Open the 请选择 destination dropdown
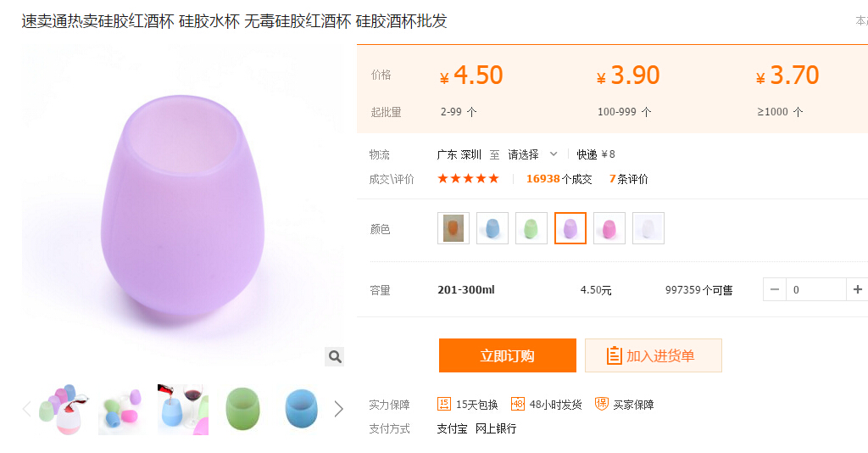This screenshot has width=868, height=453. tap(532, 154)
